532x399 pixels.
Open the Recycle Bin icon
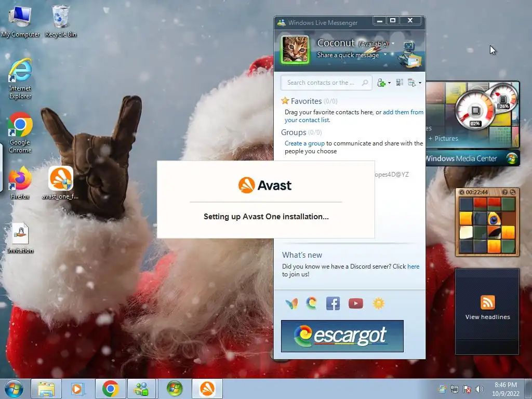(61, 21)
